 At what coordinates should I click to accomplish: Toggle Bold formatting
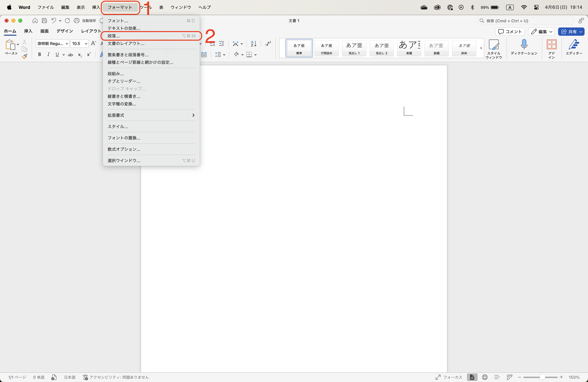[x=40, y=55]
